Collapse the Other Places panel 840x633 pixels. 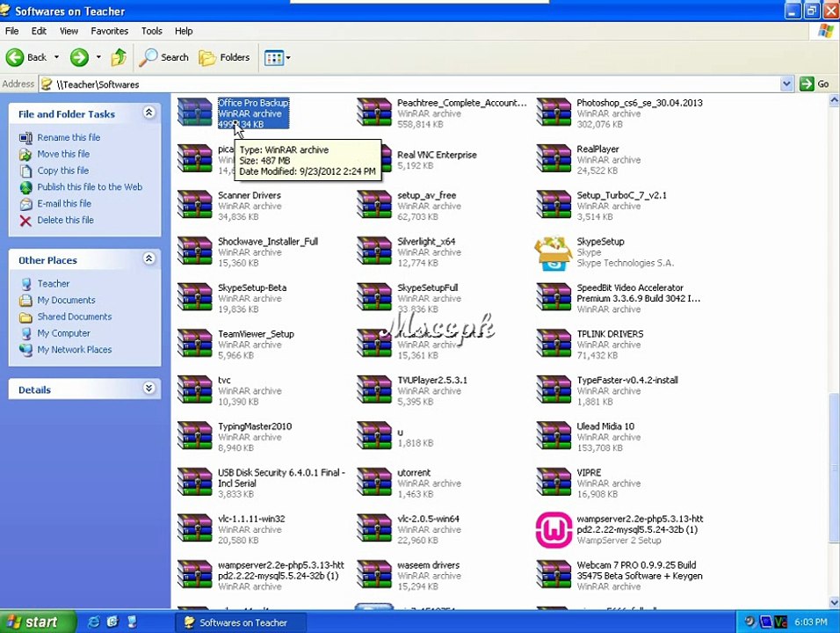(148, 258)
